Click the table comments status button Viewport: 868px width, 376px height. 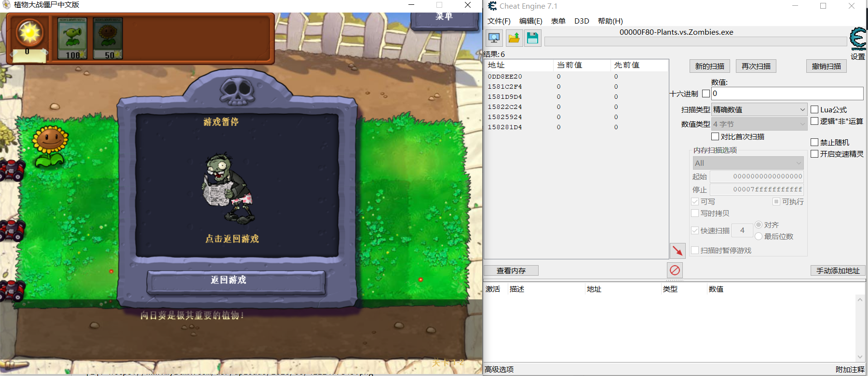pos(850,369)
